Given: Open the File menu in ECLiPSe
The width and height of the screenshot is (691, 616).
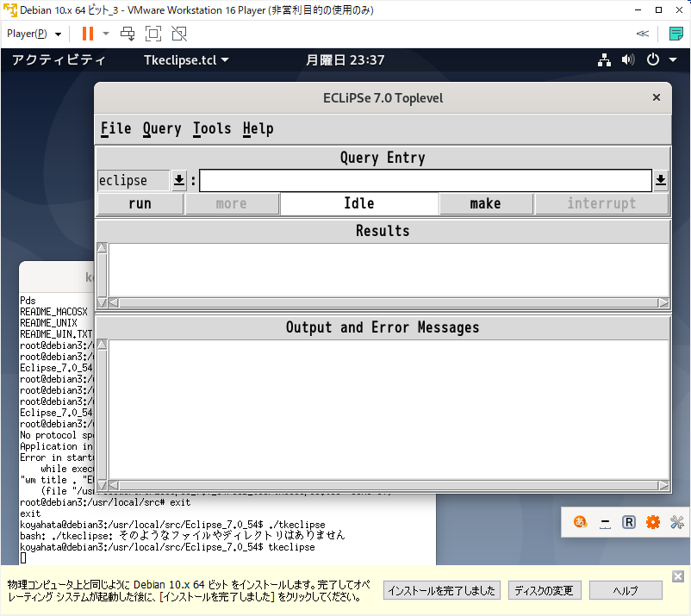Looking at the screenshot, I should 116,128.
